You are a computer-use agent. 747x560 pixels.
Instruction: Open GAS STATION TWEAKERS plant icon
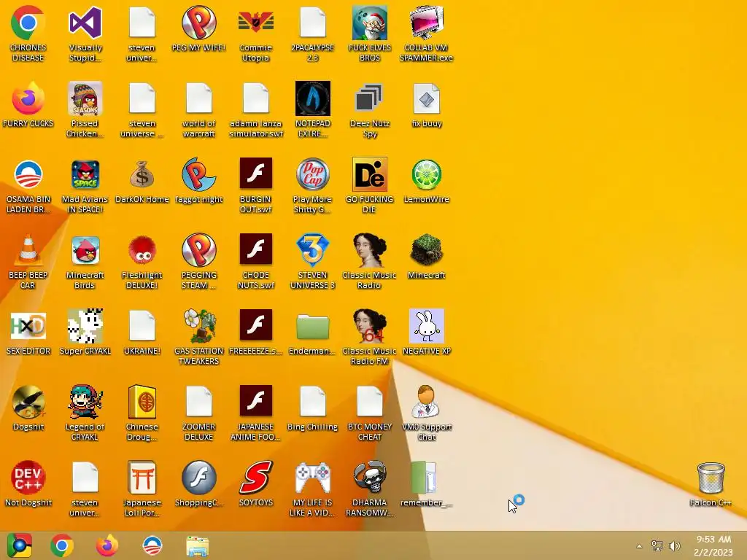198,326
